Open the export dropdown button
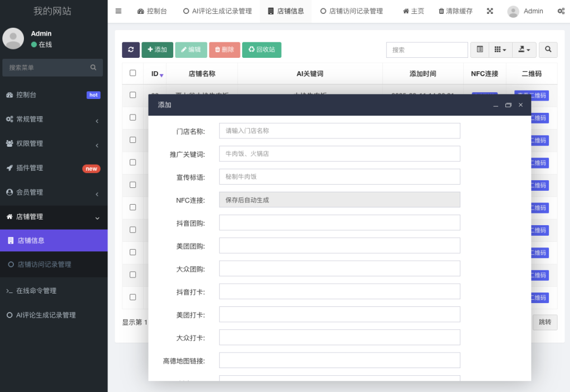The height and width of the screenshot is (392, 570). pos(524,49)
